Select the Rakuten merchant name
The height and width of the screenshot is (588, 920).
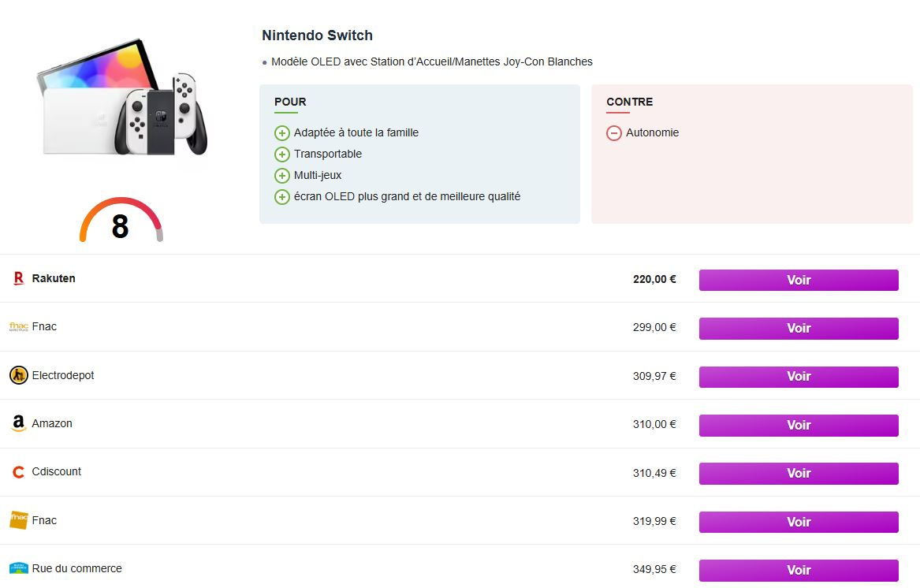point(54,278)
